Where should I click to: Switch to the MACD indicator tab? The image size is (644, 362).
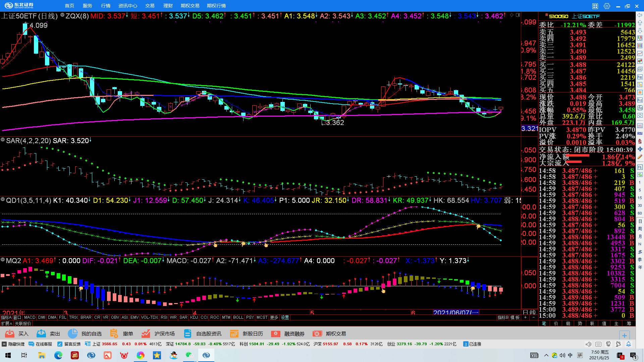[30, 317]
